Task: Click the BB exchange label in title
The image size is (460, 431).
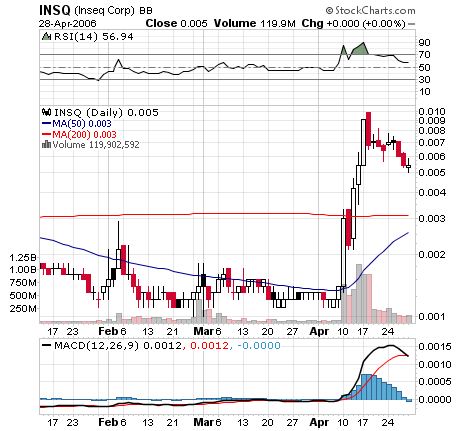Action: coord(146,11)
